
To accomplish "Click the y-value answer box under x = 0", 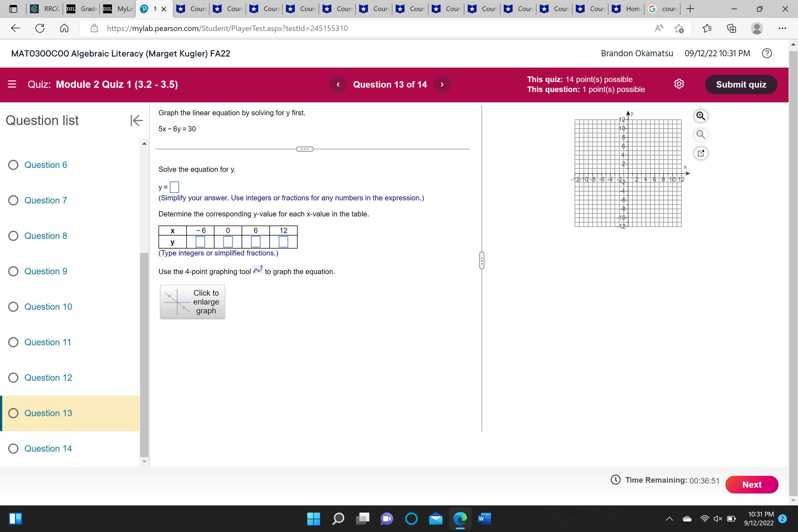I will click(228, 242).
